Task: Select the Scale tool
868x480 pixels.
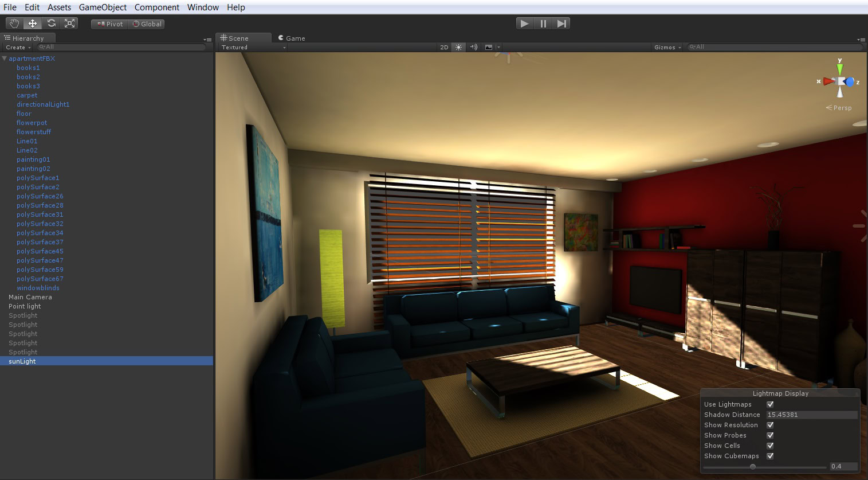Action: pos(70,24)
